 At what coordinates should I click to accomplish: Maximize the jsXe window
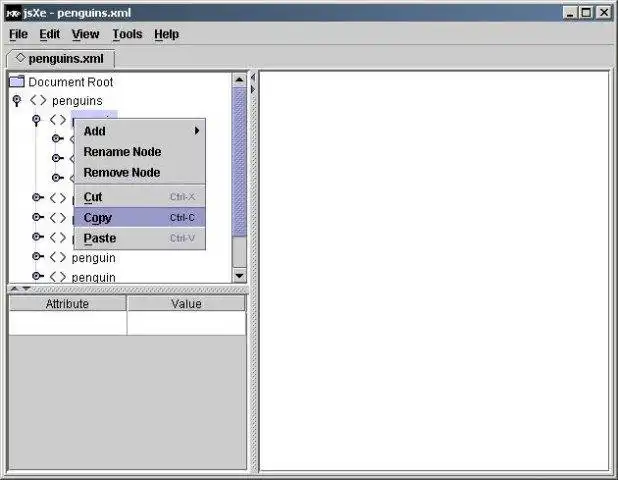pos(586,13)
